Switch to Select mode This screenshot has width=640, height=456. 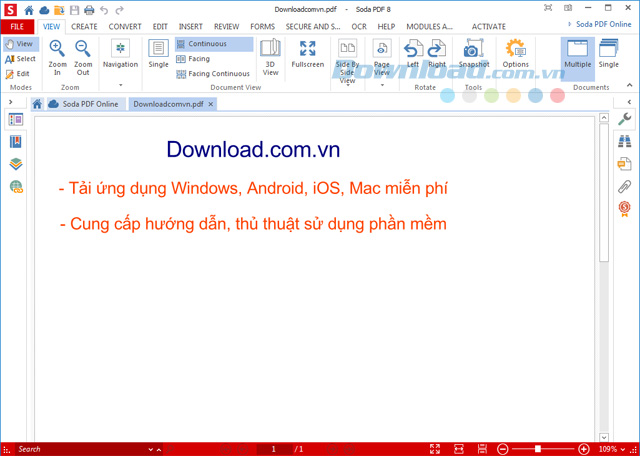click(x=20, y=59)
